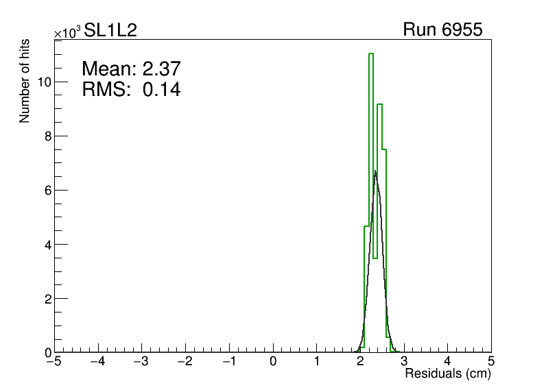The height and width of the screenshot is (392, 546).
Task: Click the tallest green histogram bin top
Action: click(371, 53)
